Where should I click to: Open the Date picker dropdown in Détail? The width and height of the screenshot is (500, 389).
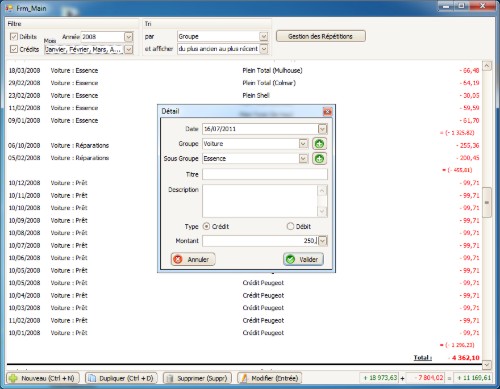322,129
